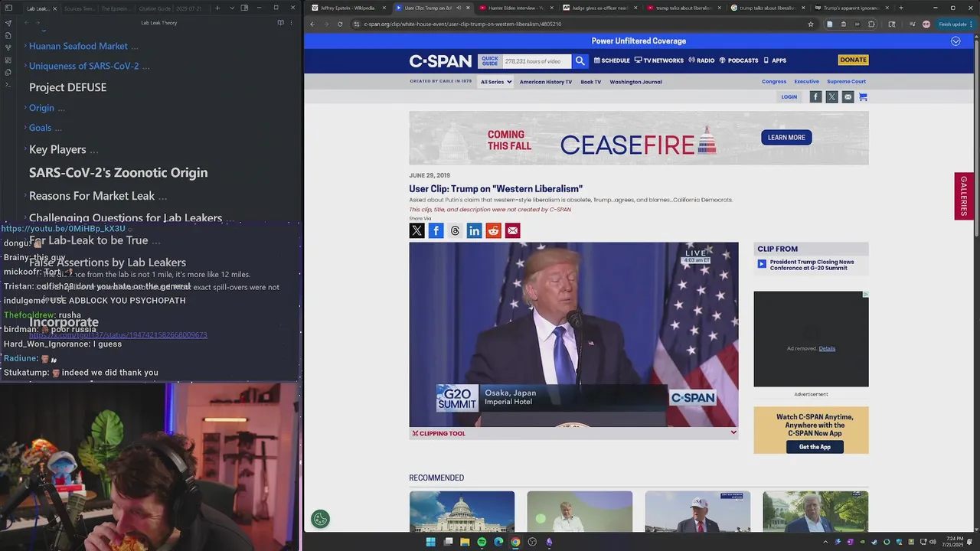Reload the C-SPAN page

pos(340,24)
